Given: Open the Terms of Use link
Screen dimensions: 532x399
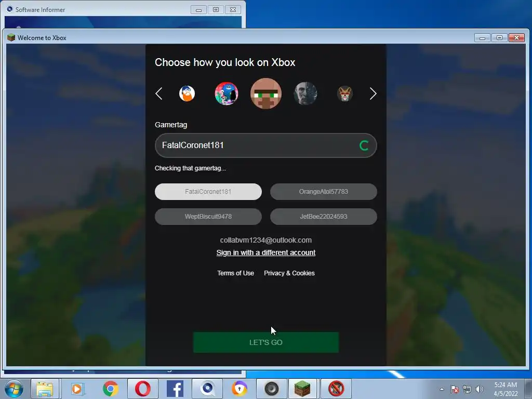Looking at the screenshot, I should pos(235,273).
